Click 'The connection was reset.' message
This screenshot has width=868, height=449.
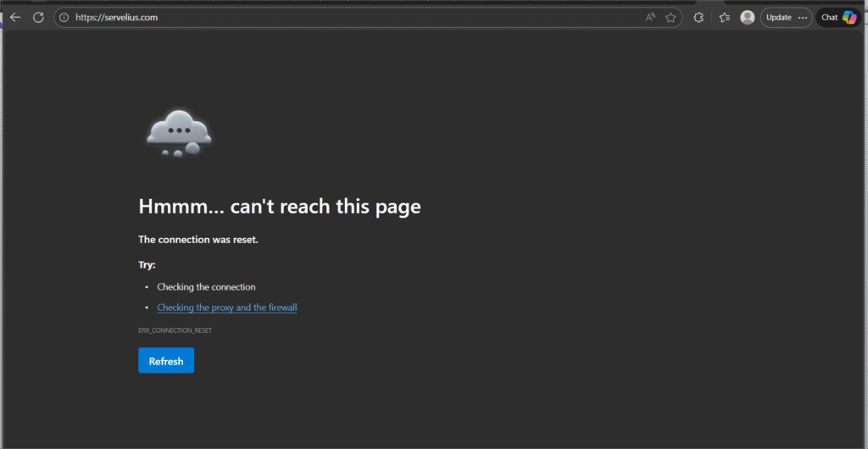(198, 240)
